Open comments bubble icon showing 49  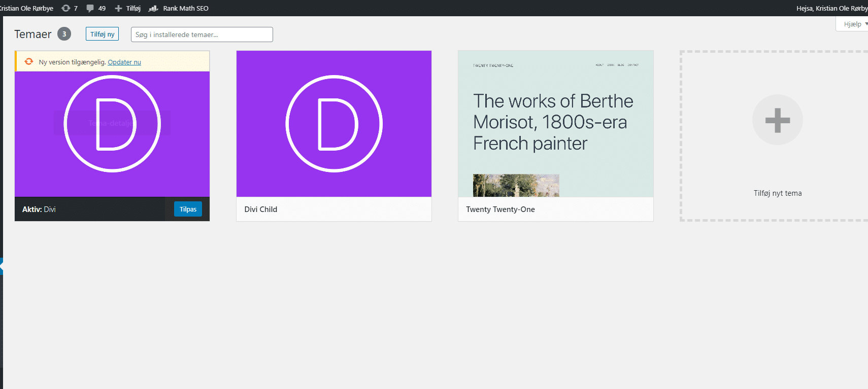[x=90, y=8]
